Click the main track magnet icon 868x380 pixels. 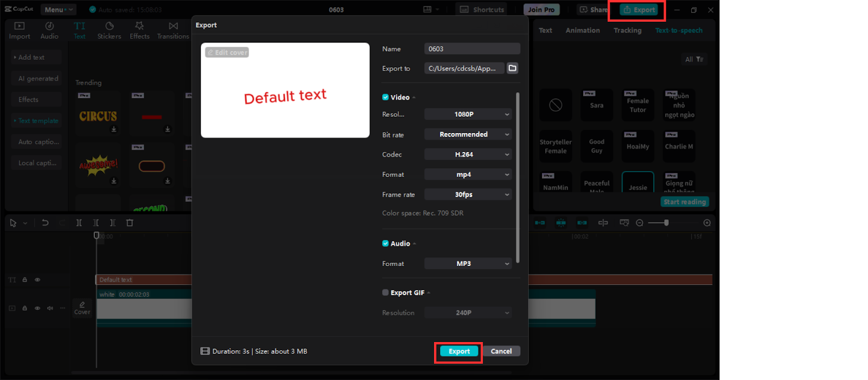point(540,223)
